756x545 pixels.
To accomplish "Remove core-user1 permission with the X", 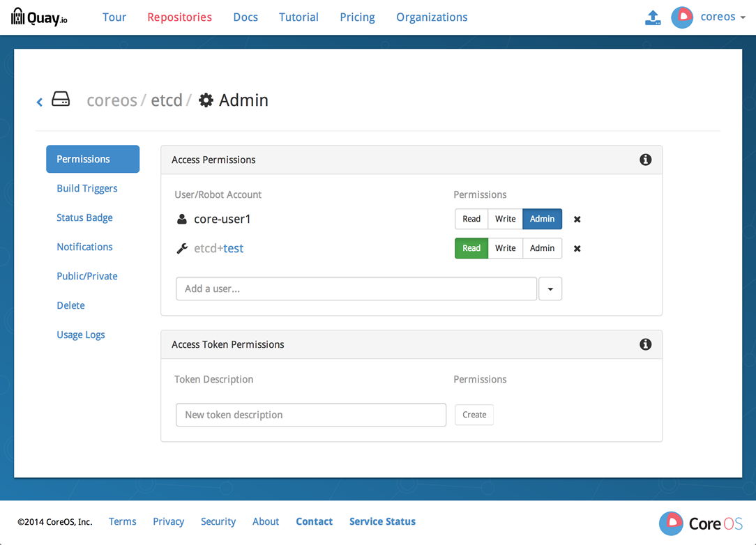I will tap(577, 220).
